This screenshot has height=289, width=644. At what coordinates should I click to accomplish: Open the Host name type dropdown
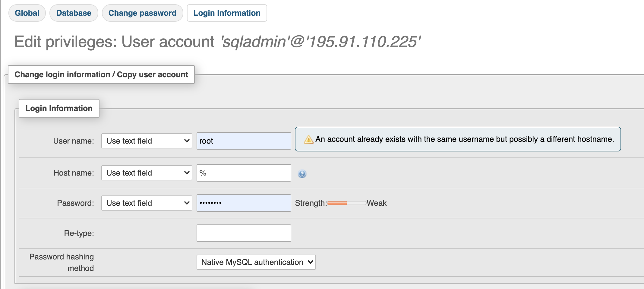[x=147, y=173]
